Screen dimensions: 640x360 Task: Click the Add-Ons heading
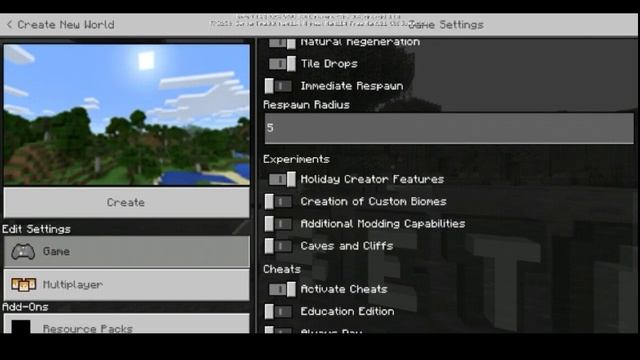tap(25, 307)
